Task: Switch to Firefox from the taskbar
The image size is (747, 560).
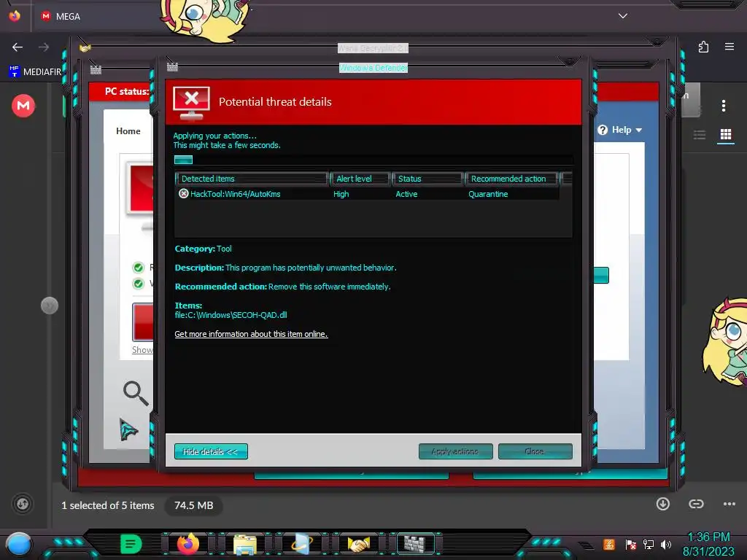Action: [187, 543]
